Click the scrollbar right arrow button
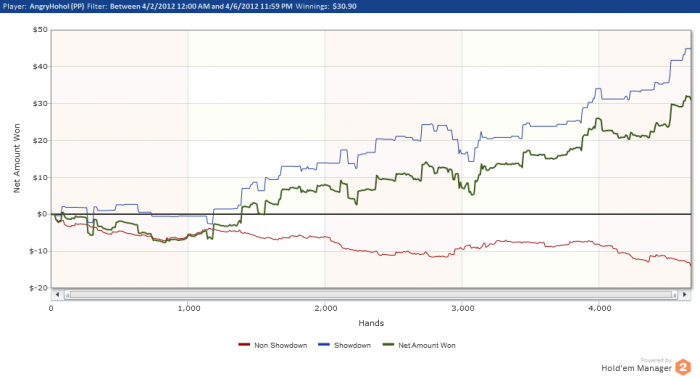The image size is (700, 379). 685,295
